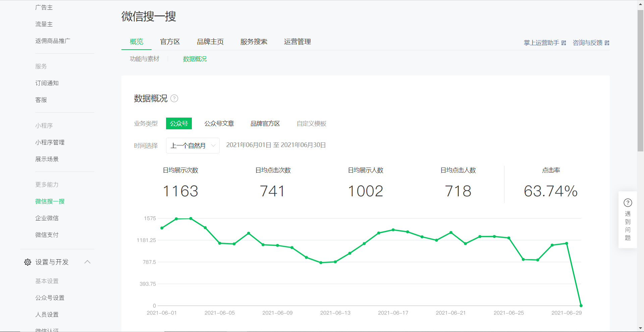Go to 小程序管理 in the sidebar
This screenshot has height=332, width=644.
tap(50, 142)
